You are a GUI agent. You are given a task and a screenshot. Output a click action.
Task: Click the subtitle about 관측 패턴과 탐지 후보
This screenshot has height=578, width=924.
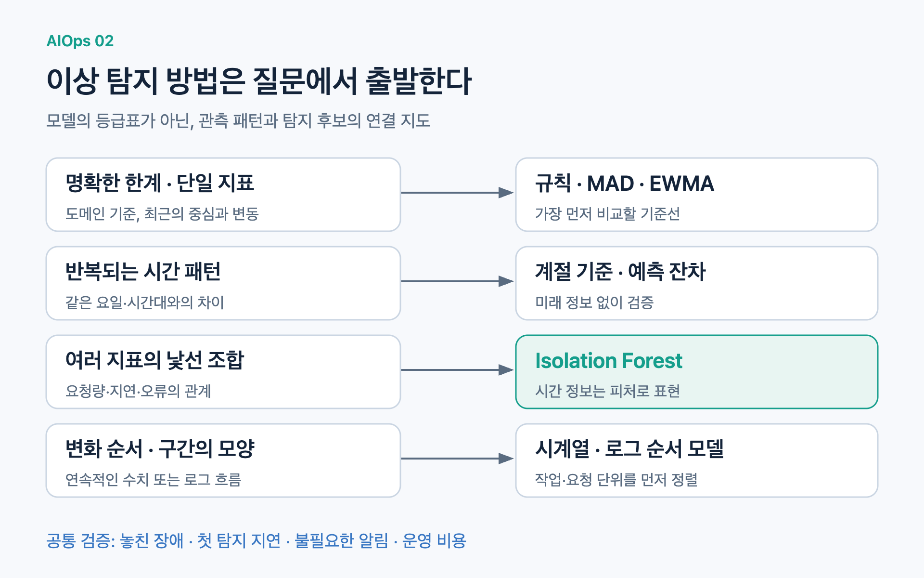click(x=238, y=120)
